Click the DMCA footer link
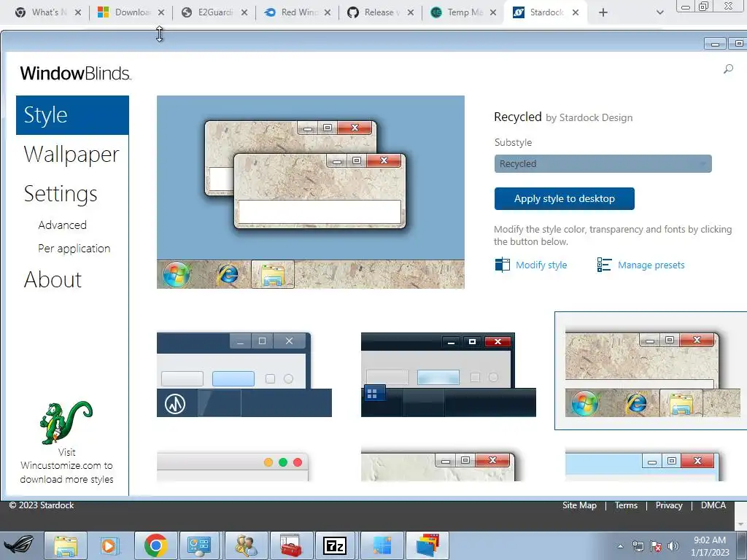Screen dimensions: 747x560 point(713,505)
